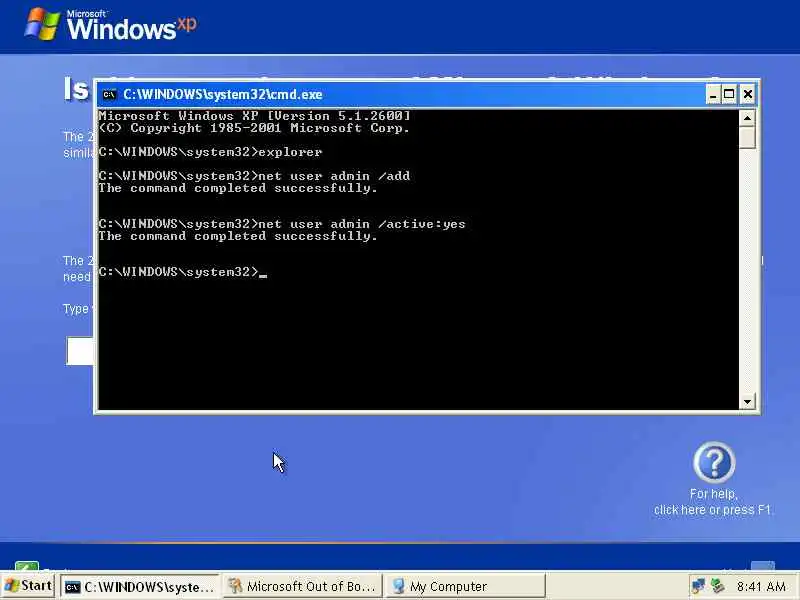Open the Start menu
The width and height of the screenshot is (800, 600).
tap(28, 586)
